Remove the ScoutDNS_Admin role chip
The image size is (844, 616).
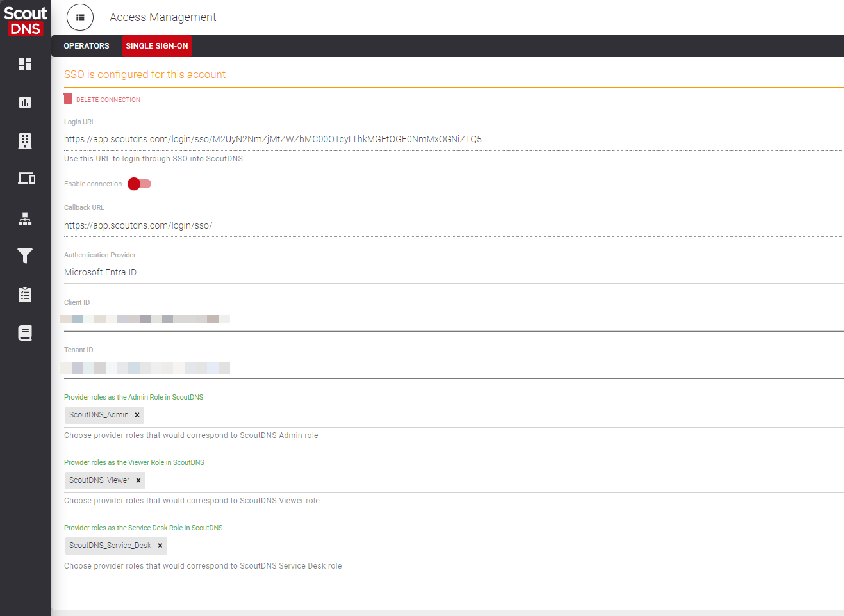[x=137, y=415]
